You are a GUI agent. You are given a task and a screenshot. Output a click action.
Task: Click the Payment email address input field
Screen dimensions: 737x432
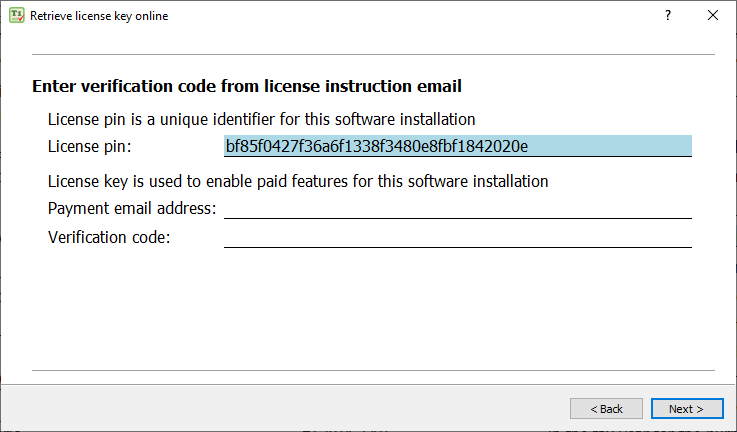coord(458,208)
